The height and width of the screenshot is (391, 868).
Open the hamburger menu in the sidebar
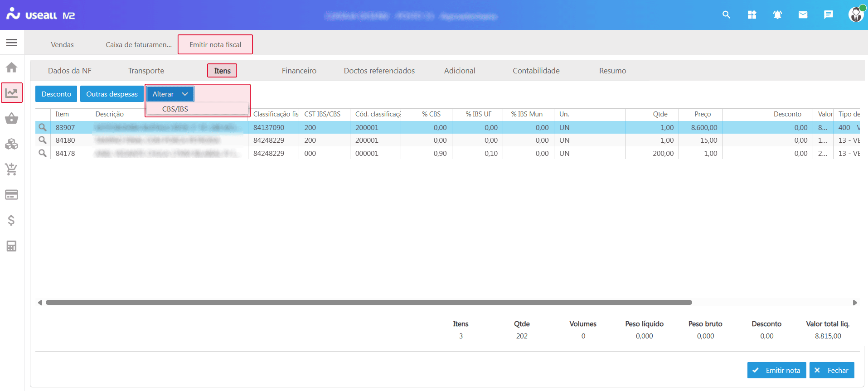12,43
